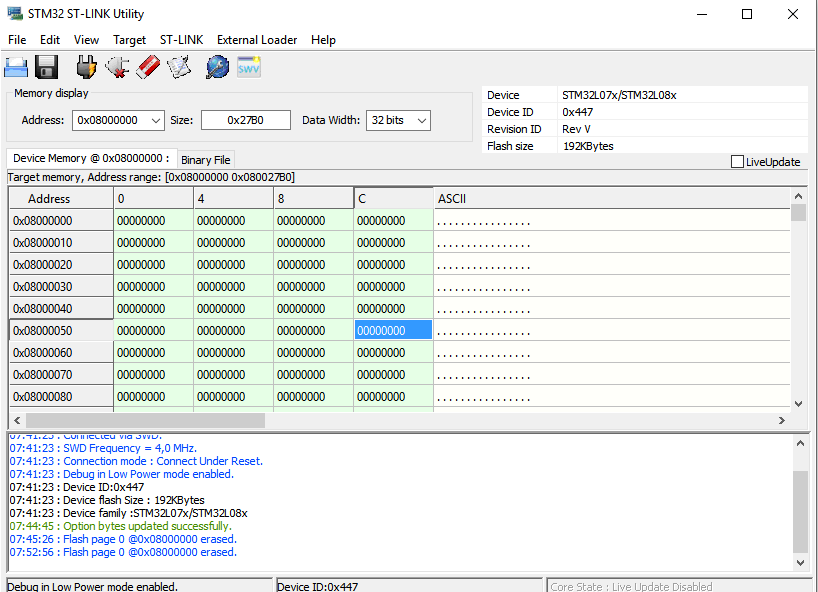Viewport: 818px width, 592px height.
Task: Click column 4 cell in row 0x08000040
Action: (x=233, y=309)
